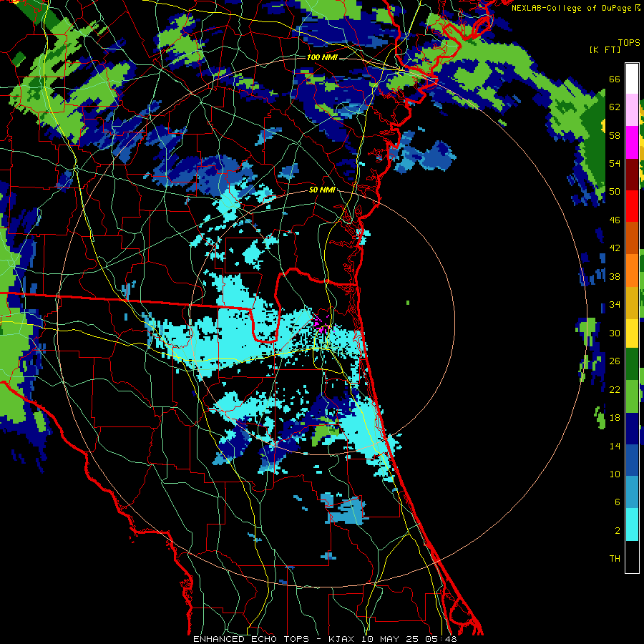Click the legend value '58'
The width and height of the screenshot is (644, 644).
click(x=615, y=135)
